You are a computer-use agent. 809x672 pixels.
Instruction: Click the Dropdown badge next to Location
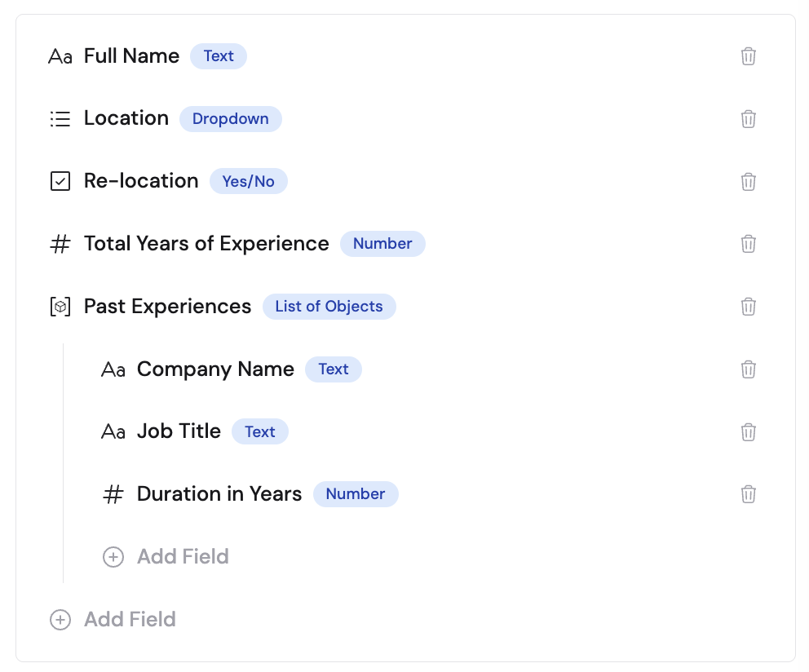point(230,118)
